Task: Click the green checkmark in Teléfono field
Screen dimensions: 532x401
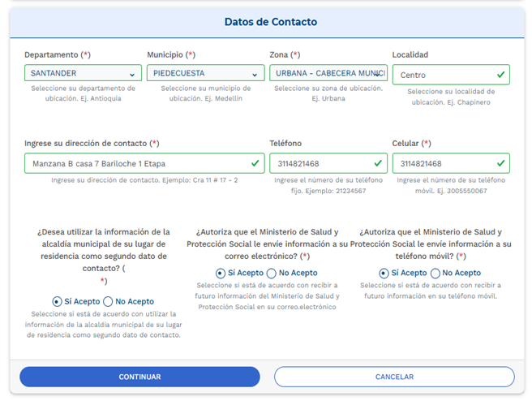Action: pyautogui.click(x=378, y=163)
